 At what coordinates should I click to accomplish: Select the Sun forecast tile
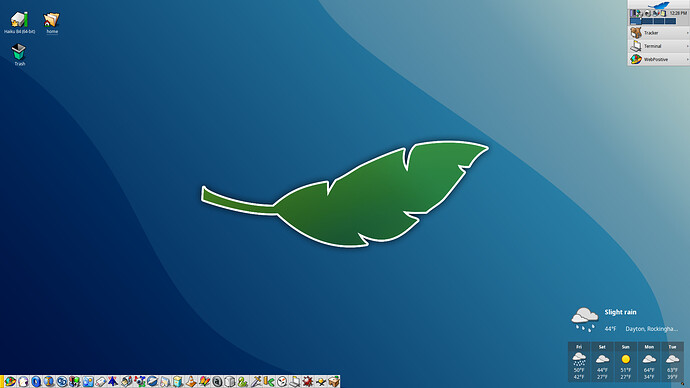pos(626,362)
